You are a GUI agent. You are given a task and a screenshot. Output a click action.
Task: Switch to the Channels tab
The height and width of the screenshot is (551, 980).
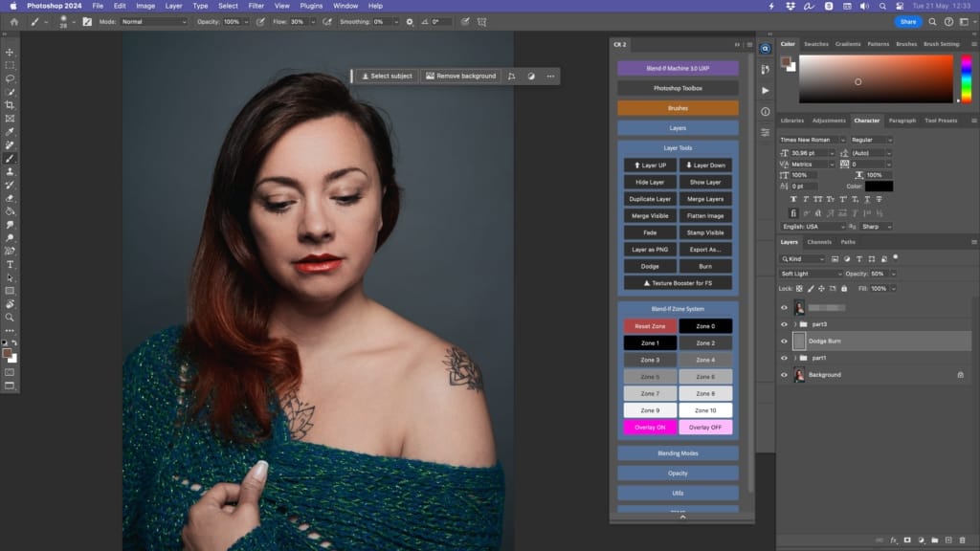[x=818, y=242]
